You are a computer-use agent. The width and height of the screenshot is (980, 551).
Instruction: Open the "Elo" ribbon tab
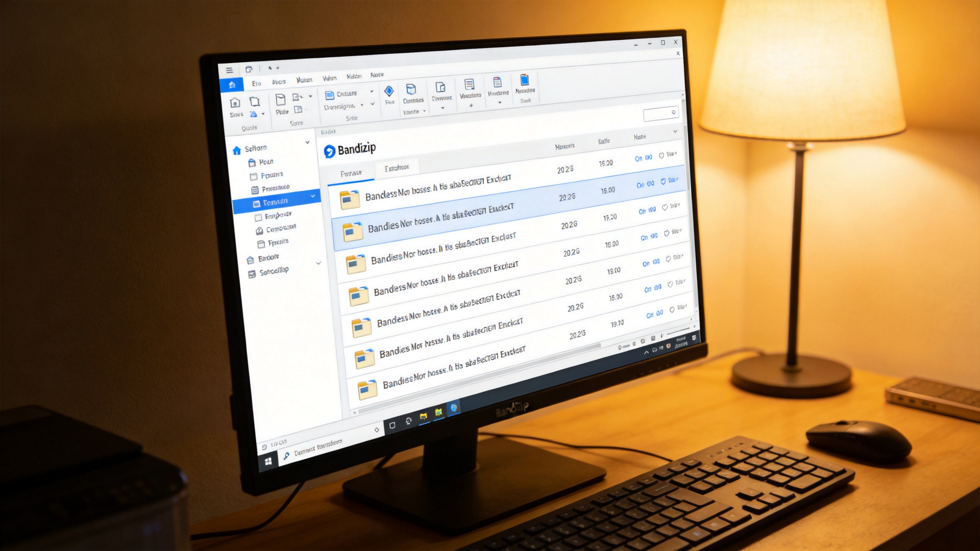(256, 83)
